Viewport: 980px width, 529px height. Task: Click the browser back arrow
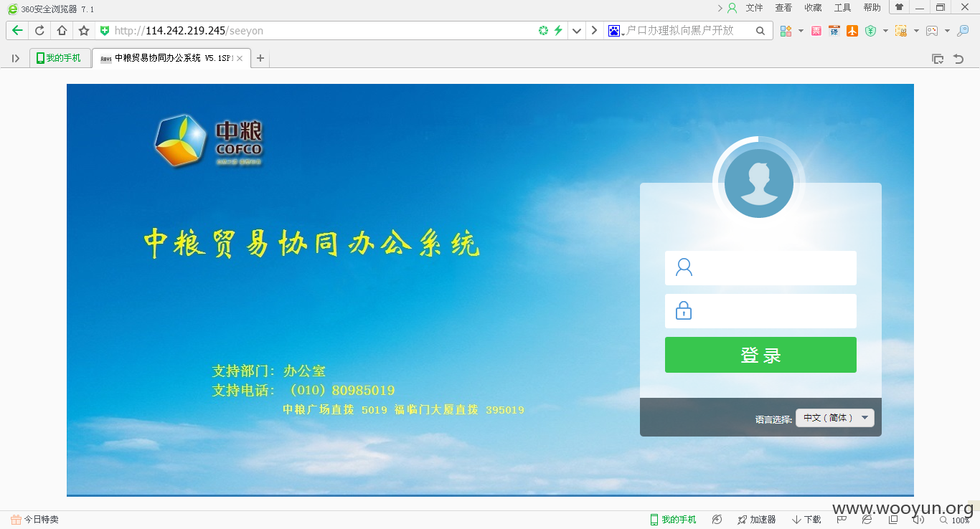(x=17, y=30)
